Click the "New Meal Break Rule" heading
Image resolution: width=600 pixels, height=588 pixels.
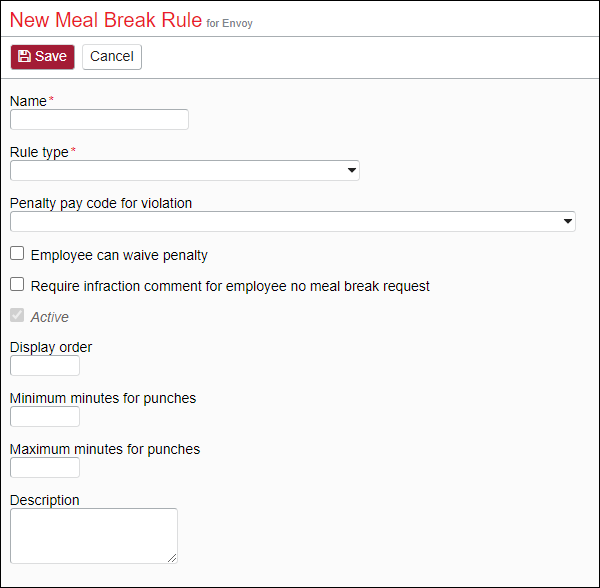click(105, 20)
